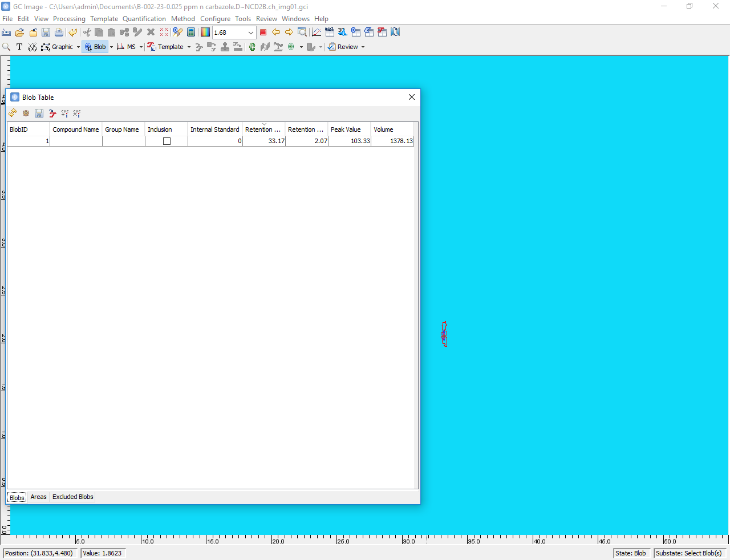Open the Help menu

point(321,19)
